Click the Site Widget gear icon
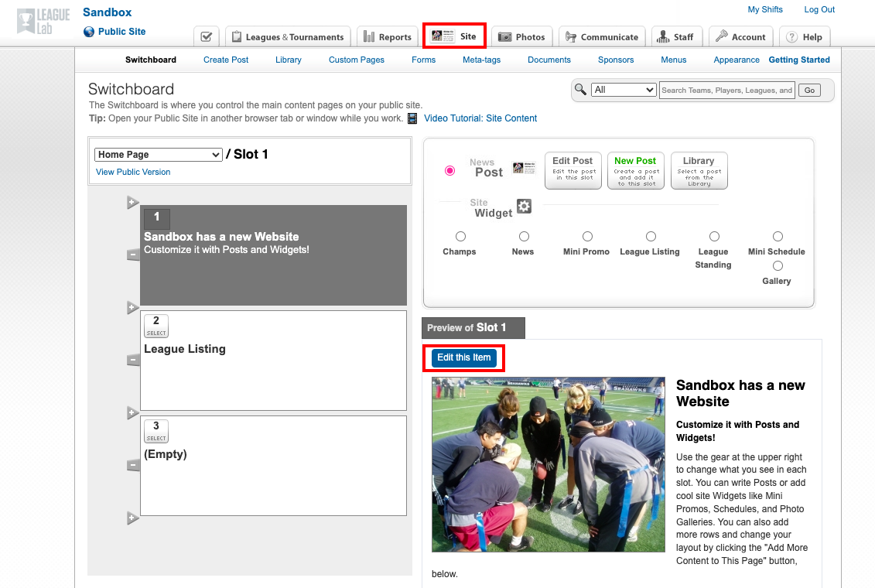Screen dimensions: 875x588 click(524, 206)
